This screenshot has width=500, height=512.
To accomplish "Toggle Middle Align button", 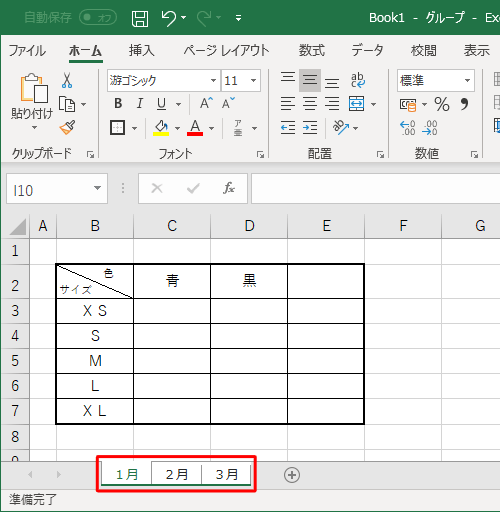I will click(x=310, y=80).
